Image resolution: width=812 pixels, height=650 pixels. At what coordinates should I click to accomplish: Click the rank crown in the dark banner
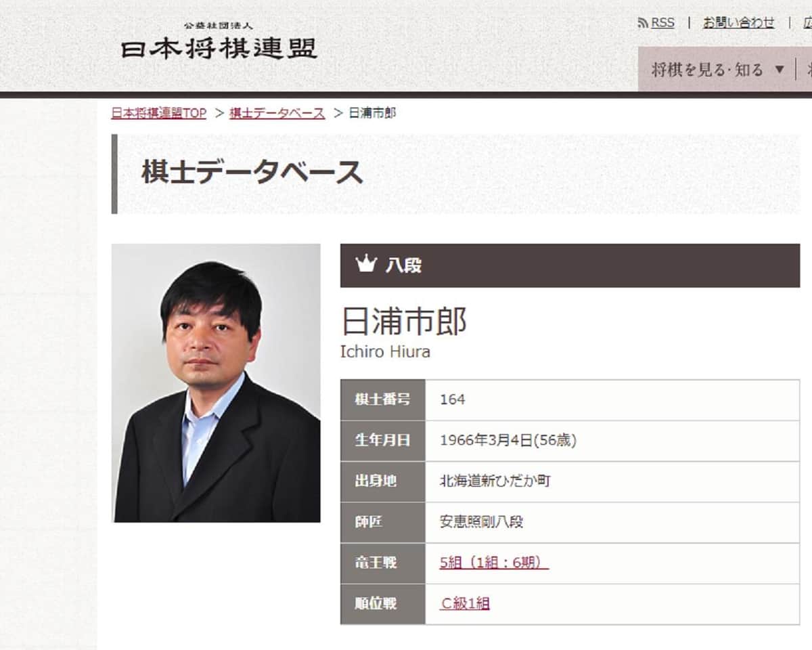[x=366, y=265]
